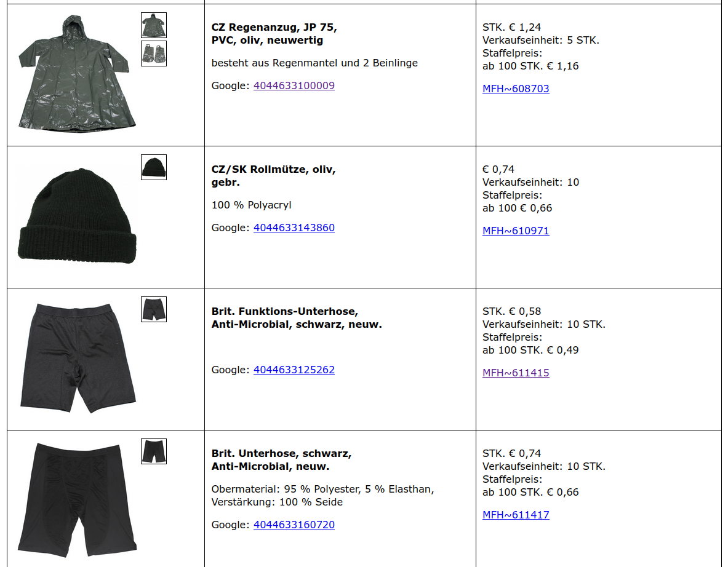Open Google link 4044633143860

[x=294, y=228]
